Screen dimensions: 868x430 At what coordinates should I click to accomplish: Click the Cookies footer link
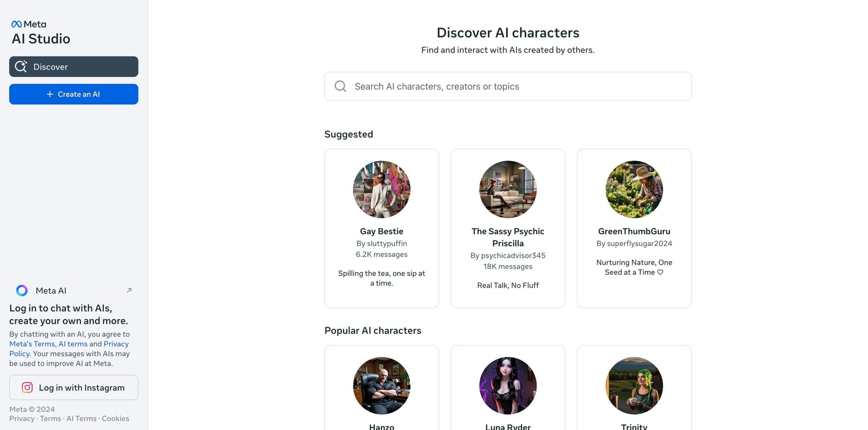[x=115, y=418]
